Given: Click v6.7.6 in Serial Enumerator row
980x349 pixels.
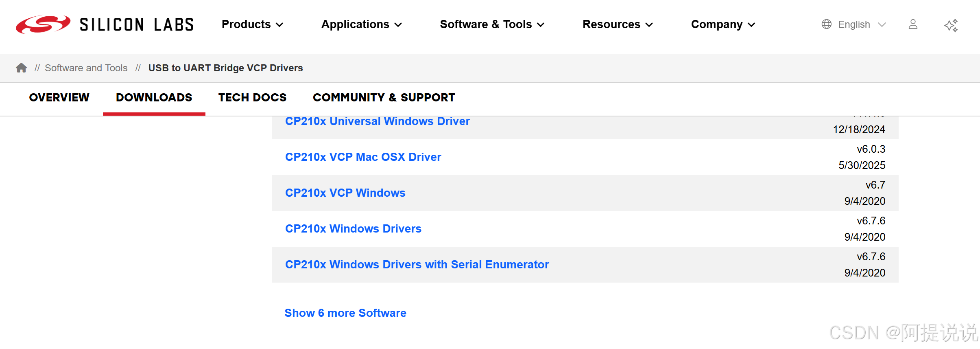Looking at the screenshot, I should pyautogui.click(x=871, y=257).
